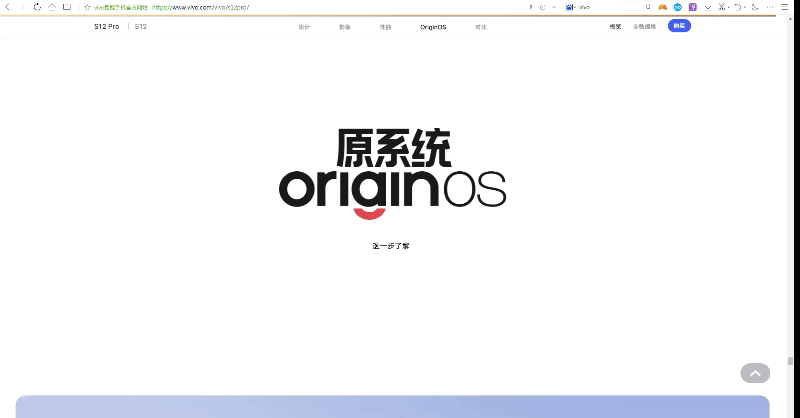Click the back-to-top arrow button
The image size is (800, 418).
click(755, 373)
